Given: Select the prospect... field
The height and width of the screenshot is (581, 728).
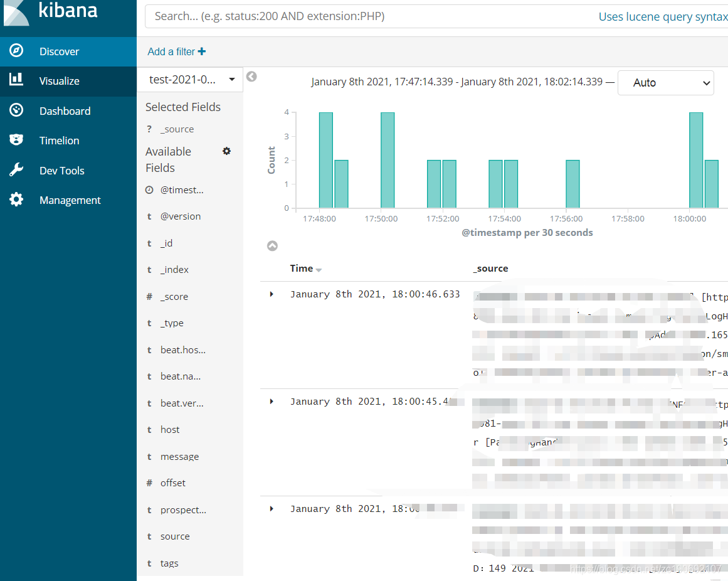Looking at the screenshot, I should tap(183, 510).
